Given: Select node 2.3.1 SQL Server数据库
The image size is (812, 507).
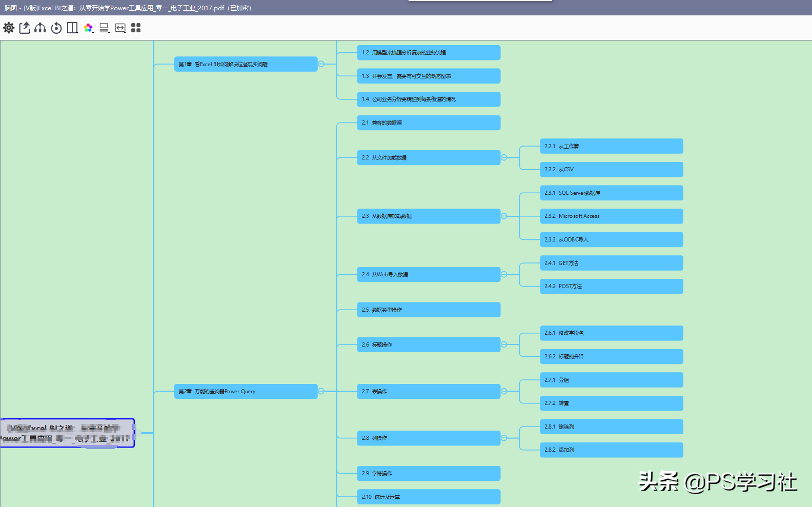Looking at the screenshot, I should tap(612, 193).
